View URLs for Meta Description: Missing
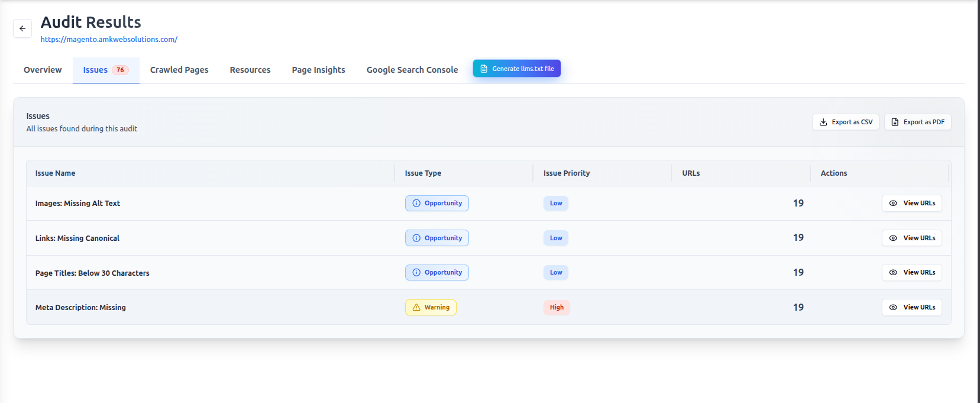Image resolution: width=980 pixels, height=403 pixels. 911,307
